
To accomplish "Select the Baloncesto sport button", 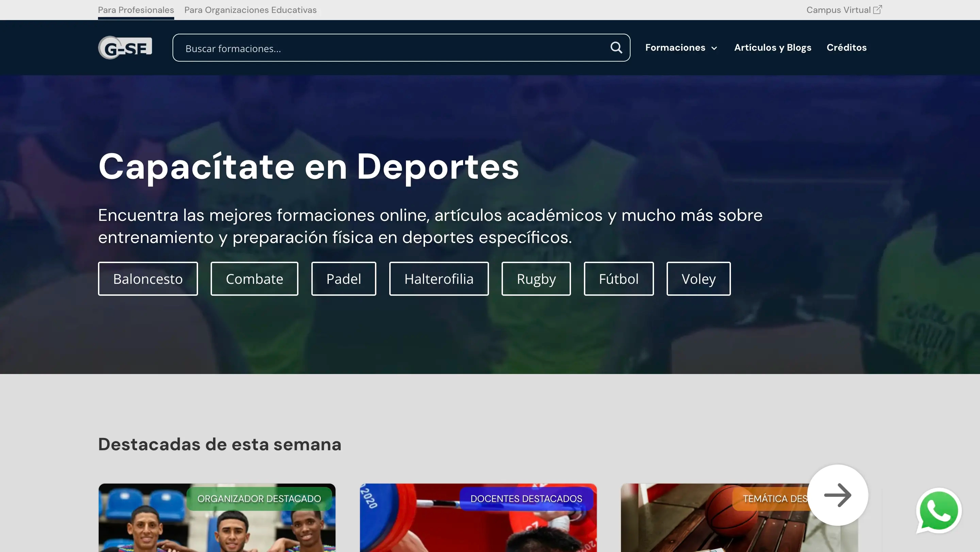I will [148, 279].
